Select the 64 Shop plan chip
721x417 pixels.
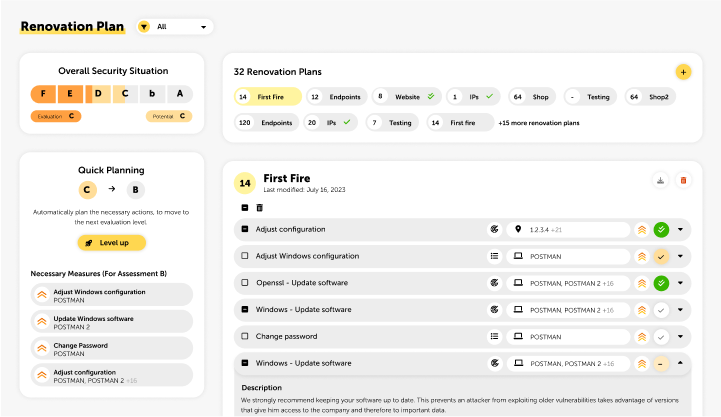click(532, 97)
